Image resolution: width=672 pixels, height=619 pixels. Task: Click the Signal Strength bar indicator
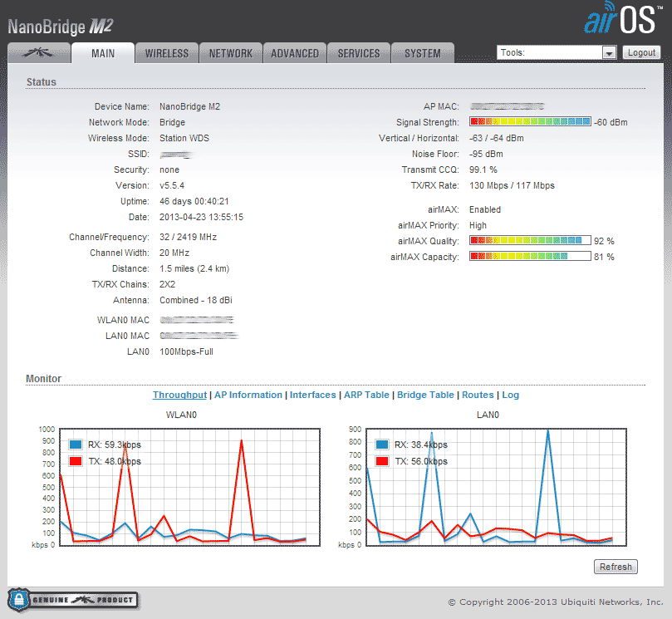click(x=530, y=122)
